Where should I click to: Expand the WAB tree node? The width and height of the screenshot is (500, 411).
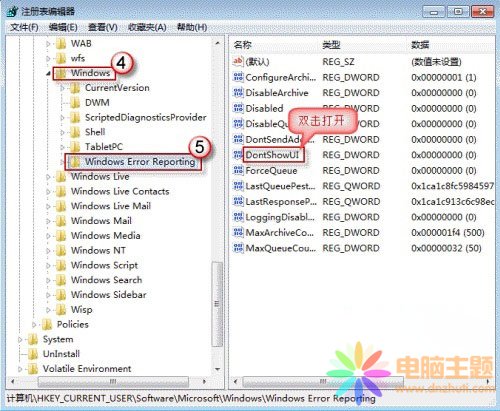tap(48, 44)
